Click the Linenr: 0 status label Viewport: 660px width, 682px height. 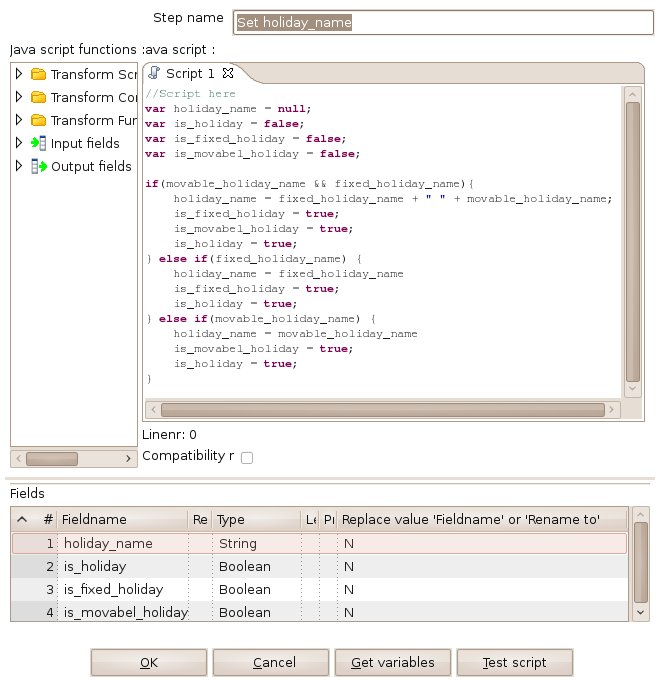tap(169, 435)
